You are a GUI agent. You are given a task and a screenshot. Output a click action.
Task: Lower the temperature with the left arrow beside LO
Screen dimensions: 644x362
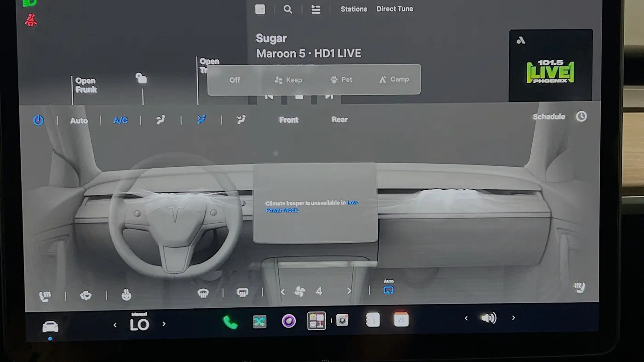115,325
